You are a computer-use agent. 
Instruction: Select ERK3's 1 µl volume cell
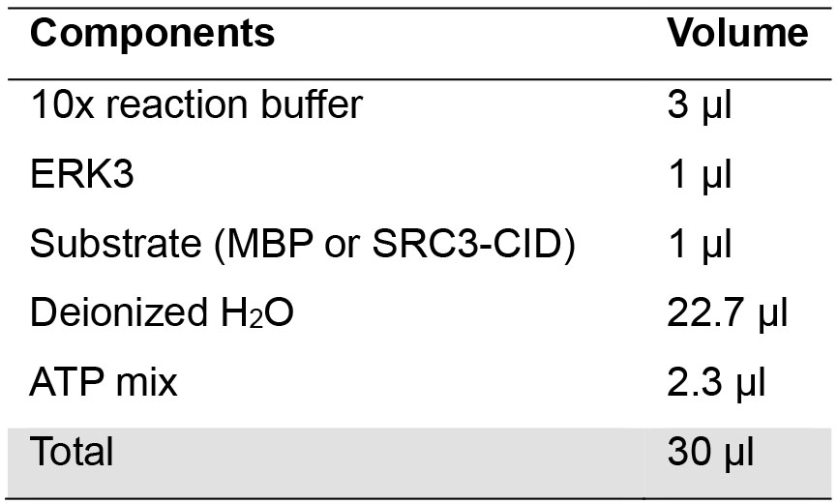click(x=699, y=175)
